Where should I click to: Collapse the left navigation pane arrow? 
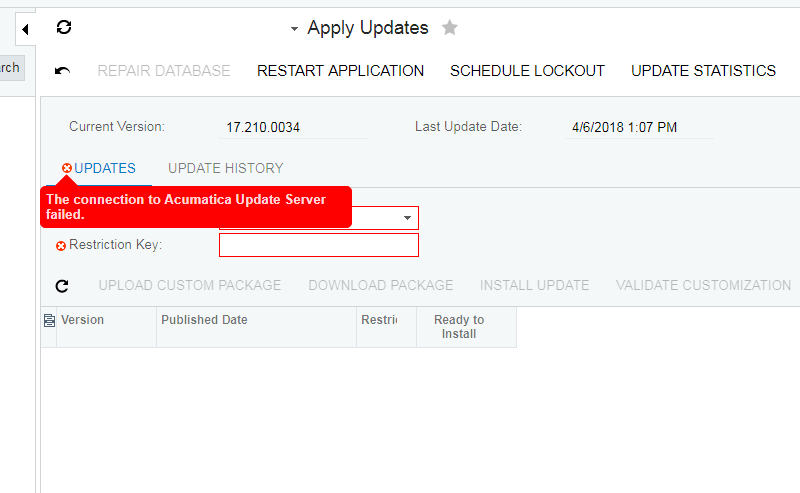coord(25,29)
